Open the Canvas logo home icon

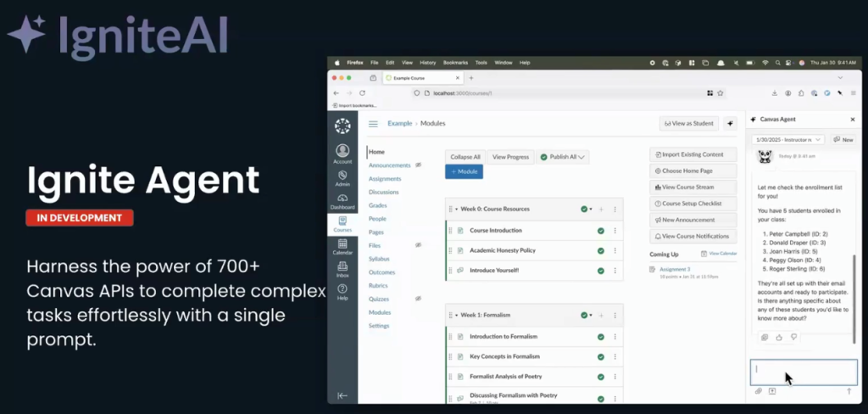(x=342, y=126)
